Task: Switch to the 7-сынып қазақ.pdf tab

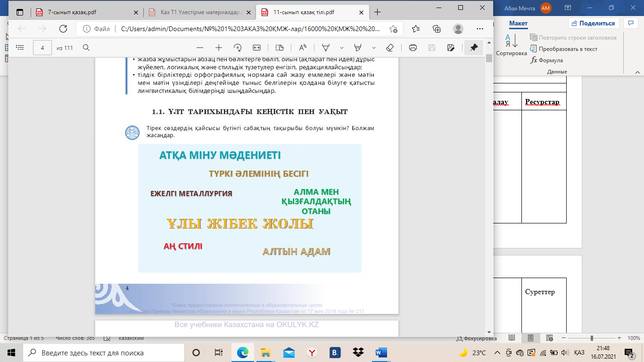Action: 86,12
